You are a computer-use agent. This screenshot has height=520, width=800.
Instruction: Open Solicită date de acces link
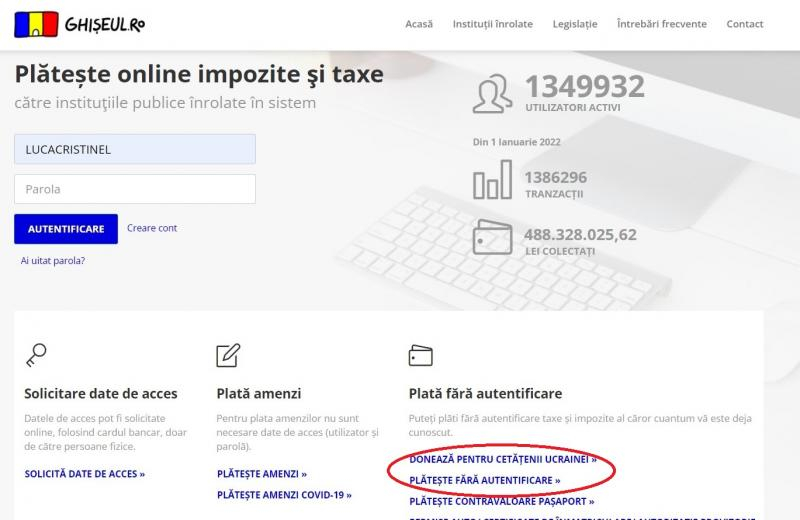(x=85, y=474)
